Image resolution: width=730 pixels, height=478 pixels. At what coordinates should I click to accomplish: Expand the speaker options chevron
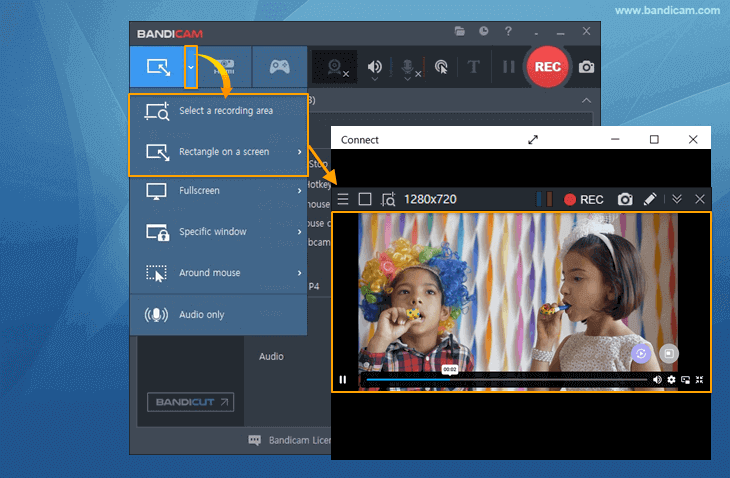click(375, 79)
